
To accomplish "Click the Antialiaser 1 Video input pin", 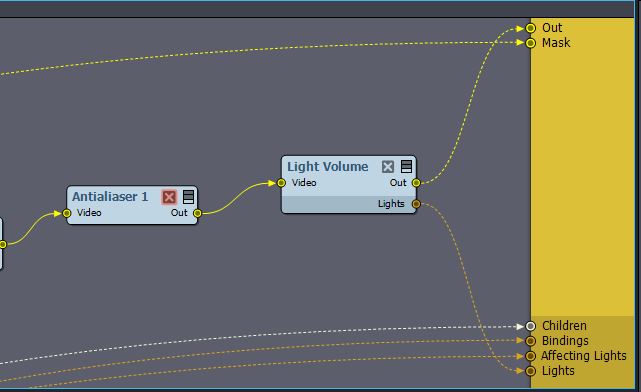I will (67, 213).
